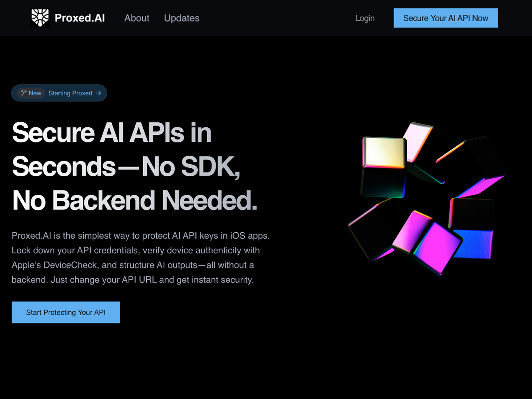Click the announcement banner containing Starting Proxed
532x399 pixels.
point(59,93)
